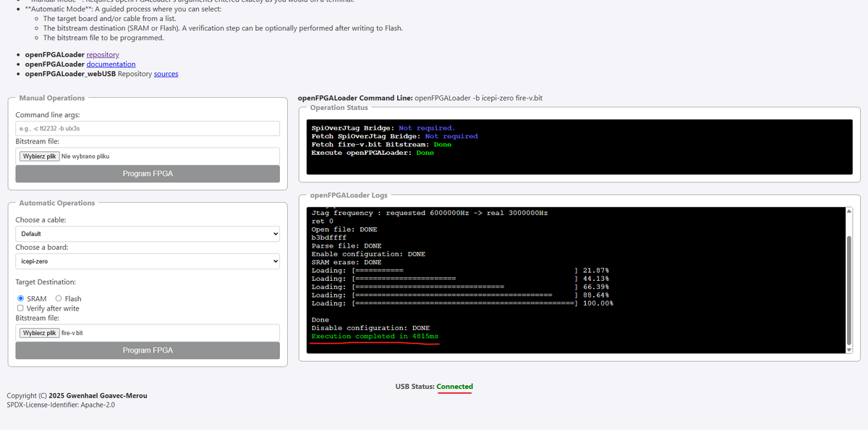Open the Choose a cable dropdown
The width and height of the screenshot is (868, 430).
point(148,234)
